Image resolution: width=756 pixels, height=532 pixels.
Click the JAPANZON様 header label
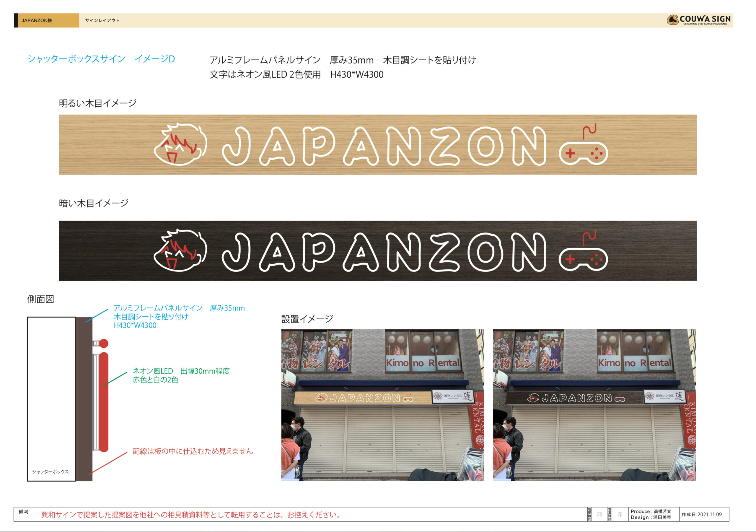[37, 20]
